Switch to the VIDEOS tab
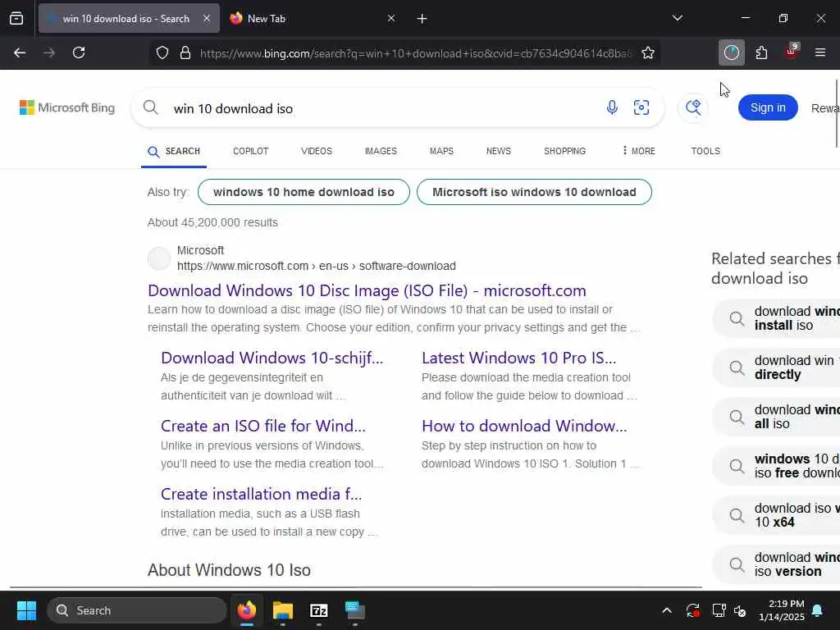 click(x=317, y=151)
